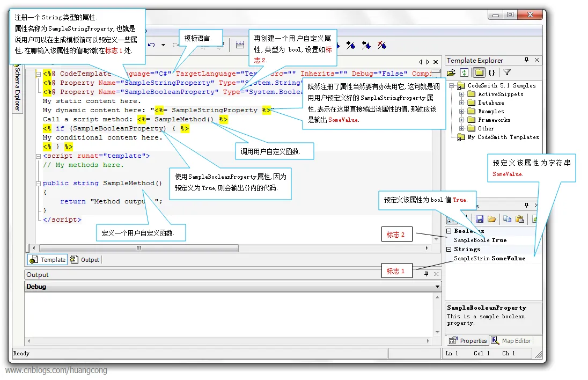Switch to the Output tab below editor
588x380 pixels.
[x=85, y=260]
